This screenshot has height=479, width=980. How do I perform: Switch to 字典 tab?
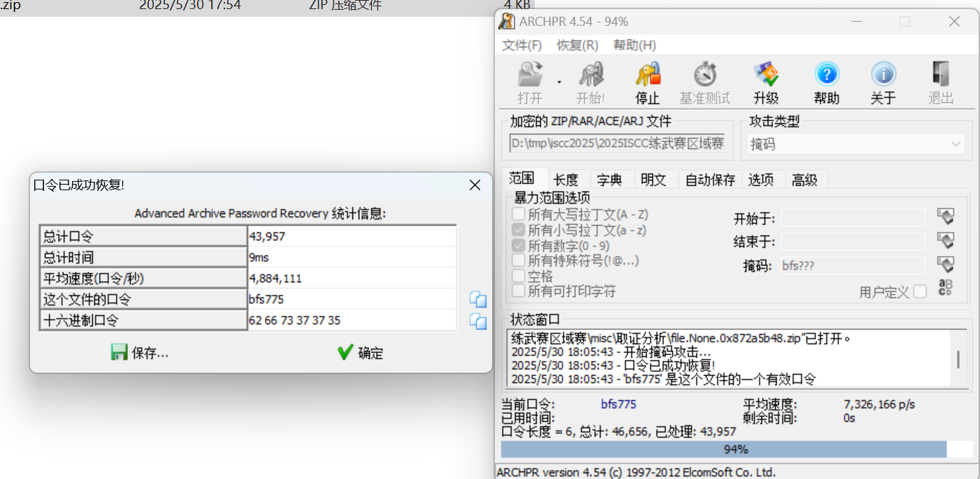(611, 180)
